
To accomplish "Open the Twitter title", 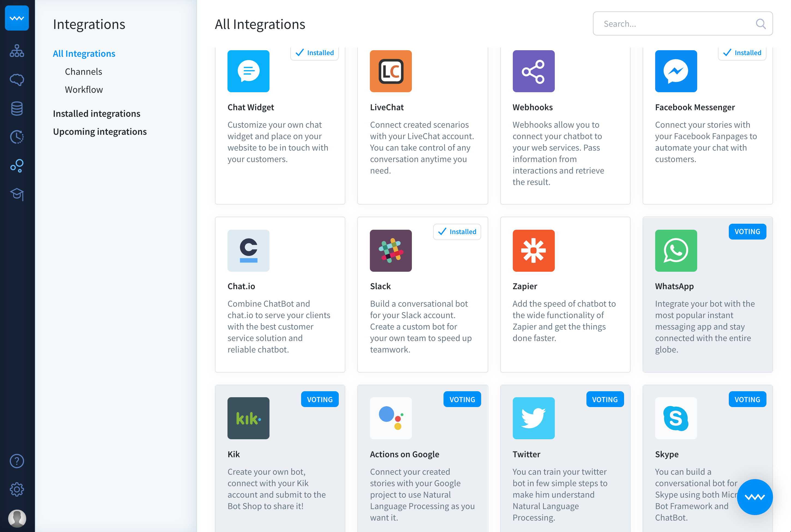I will pos(526,454).
